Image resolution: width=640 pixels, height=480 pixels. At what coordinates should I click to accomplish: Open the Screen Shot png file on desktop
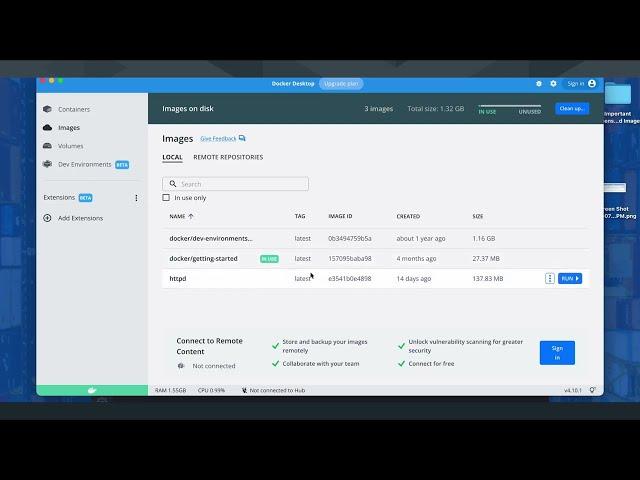point(616,188)
